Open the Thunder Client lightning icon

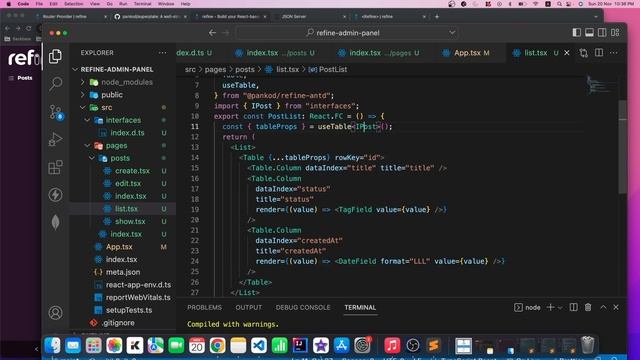point(56,195)
